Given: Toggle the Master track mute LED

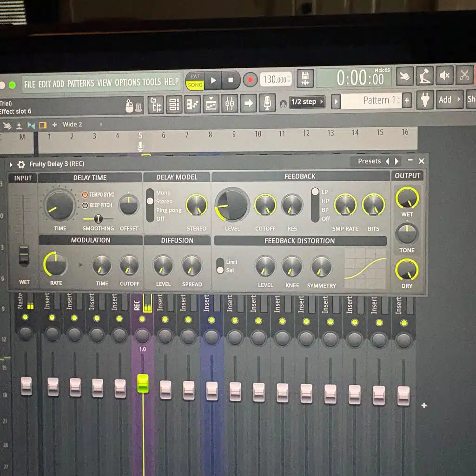Looking at the screenshot, I should click(25, 317).
